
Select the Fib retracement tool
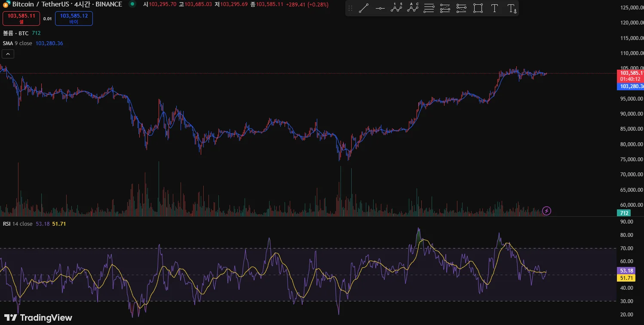click(x=429, y=8)
